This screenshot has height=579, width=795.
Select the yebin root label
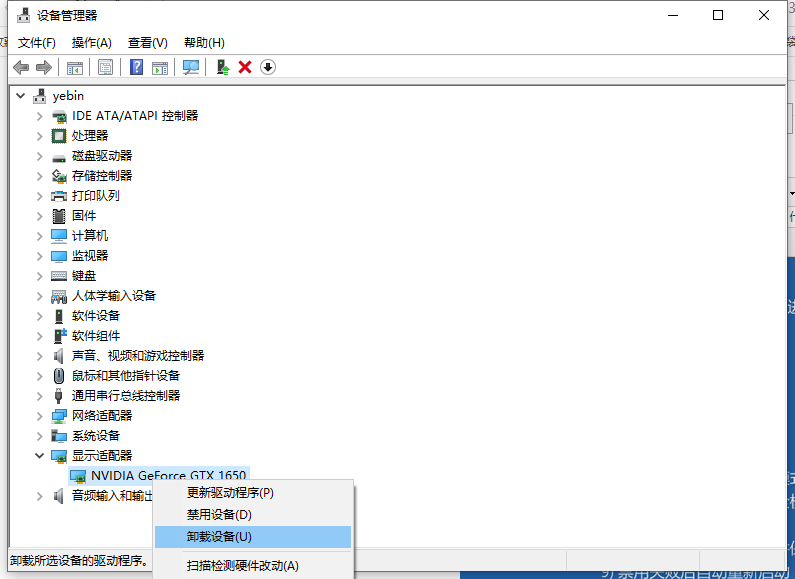click(x=68, y=96)
